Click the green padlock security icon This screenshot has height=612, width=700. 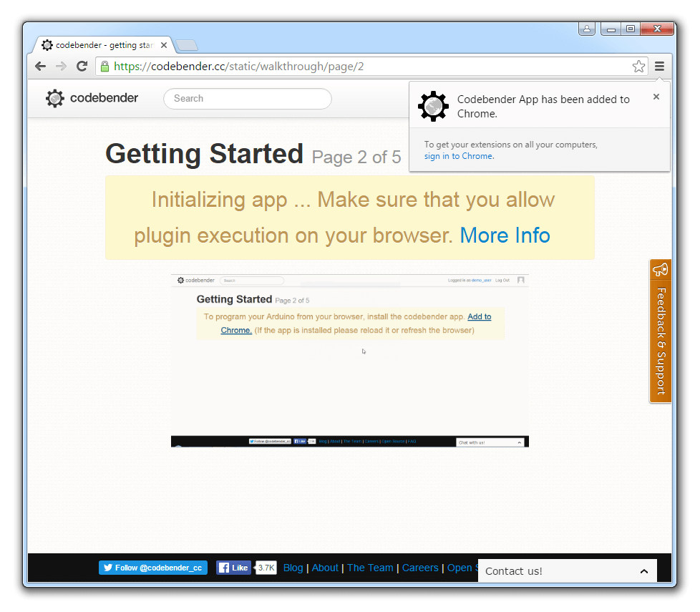[104, 67]
